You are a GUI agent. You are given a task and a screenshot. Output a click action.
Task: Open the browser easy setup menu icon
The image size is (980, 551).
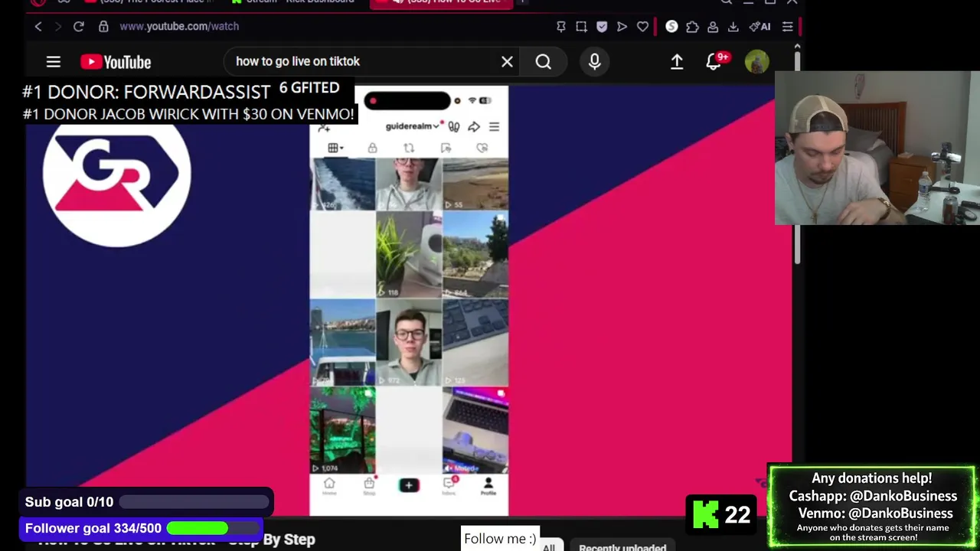(x=787, y=26)
